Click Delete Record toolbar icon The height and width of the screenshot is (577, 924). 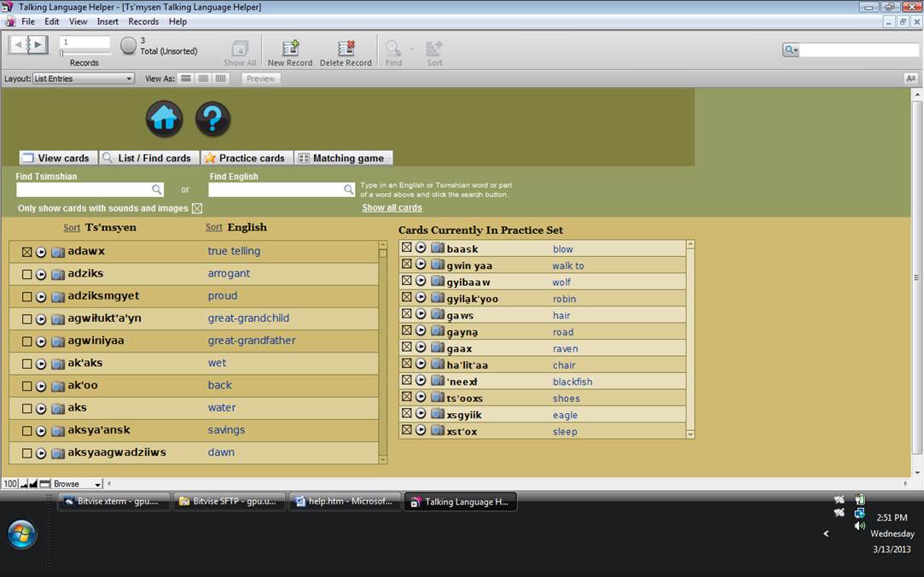(346, 49)
